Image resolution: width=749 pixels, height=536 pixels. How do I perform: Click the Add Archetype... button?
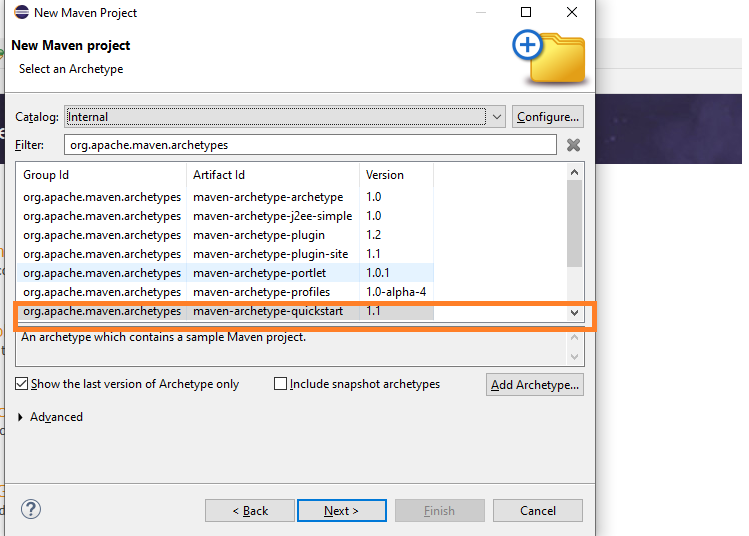[535, 385]
